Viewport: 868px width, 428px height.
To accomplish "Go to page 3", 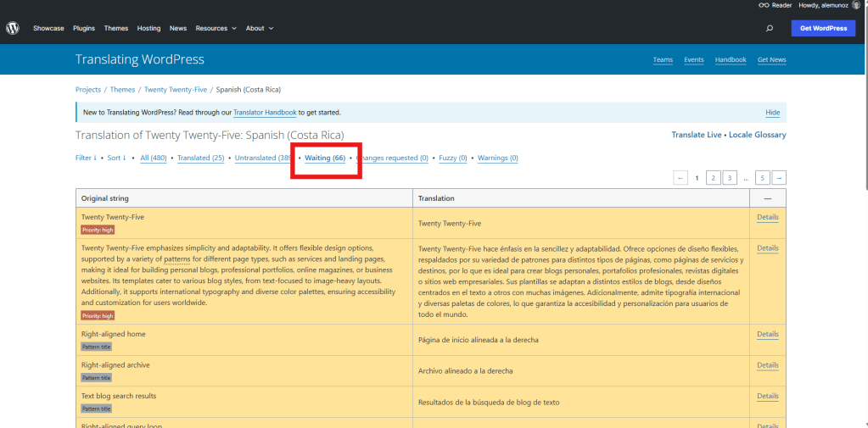I will [730, 178].
